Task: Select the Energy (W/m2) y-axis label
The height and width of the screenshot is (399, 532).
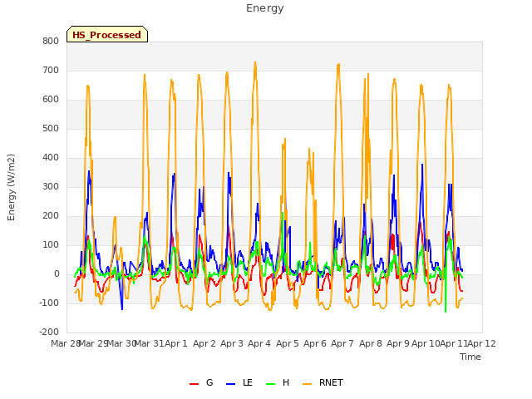Action: click(x=11, y=187)
